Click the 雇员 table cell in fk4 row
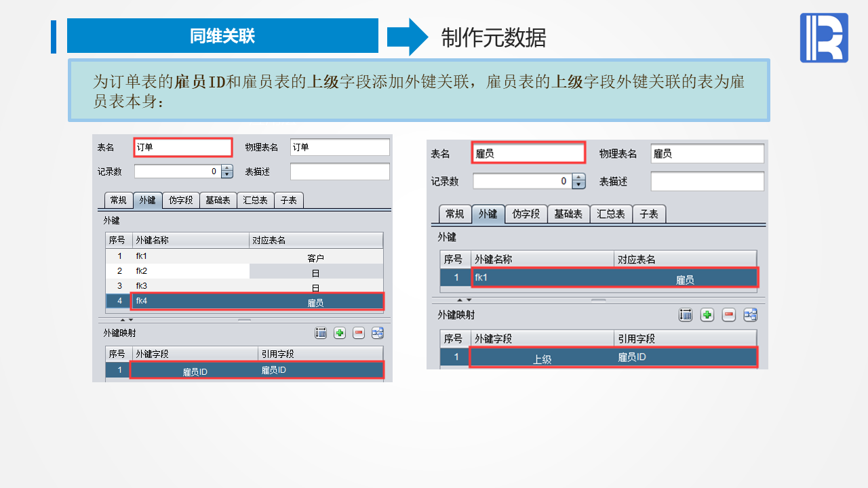This screenshot has width=868, height=488. (x=316, y=302)
